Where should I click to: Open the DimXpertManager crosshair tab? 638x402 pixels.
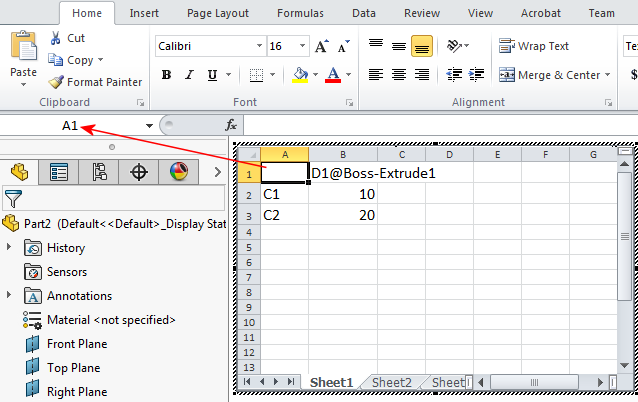(139, 172)
